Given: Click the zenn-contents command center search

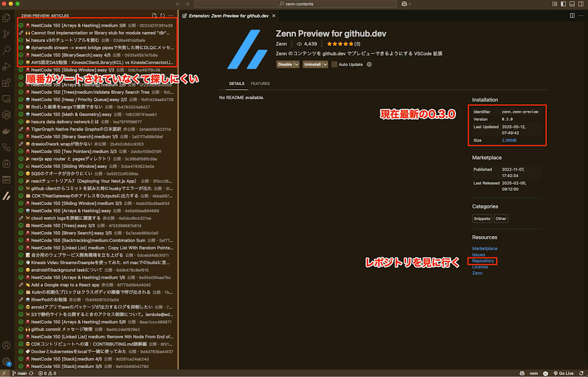Looking at the screenshot, I should click(x=295, y=4).
